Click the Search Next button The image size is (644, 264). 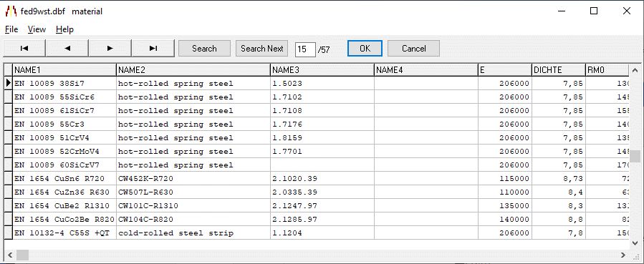click(x=262, y=49)
